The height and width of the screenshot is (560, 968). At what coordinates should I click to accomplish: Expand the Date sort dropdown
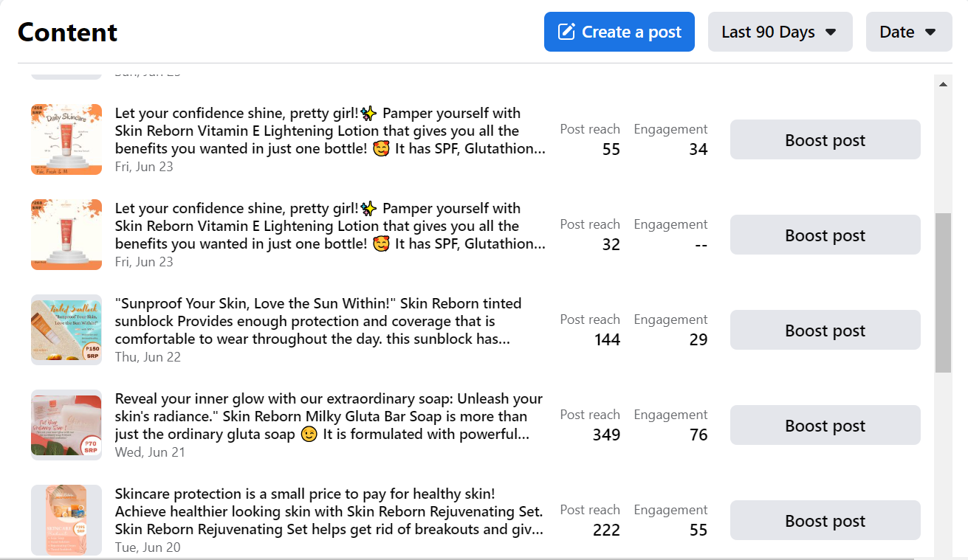pyautogui.click(x=908, y=32)
